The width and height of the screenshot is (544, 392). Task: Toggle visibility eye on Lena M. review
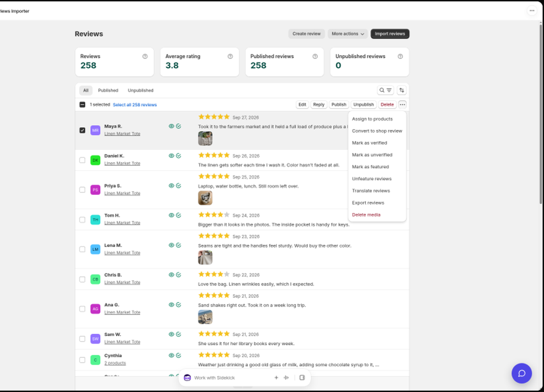click(171, 245)
